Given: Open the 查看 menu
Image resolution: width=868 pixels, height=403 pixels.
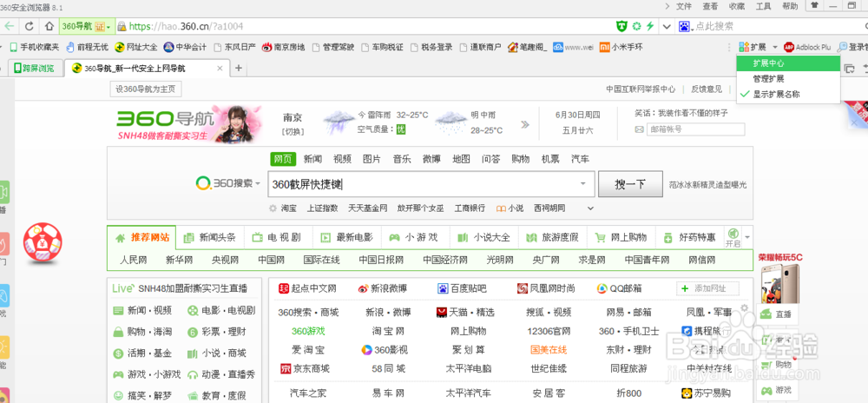Looking at the screenshot, I should [710, 6].
